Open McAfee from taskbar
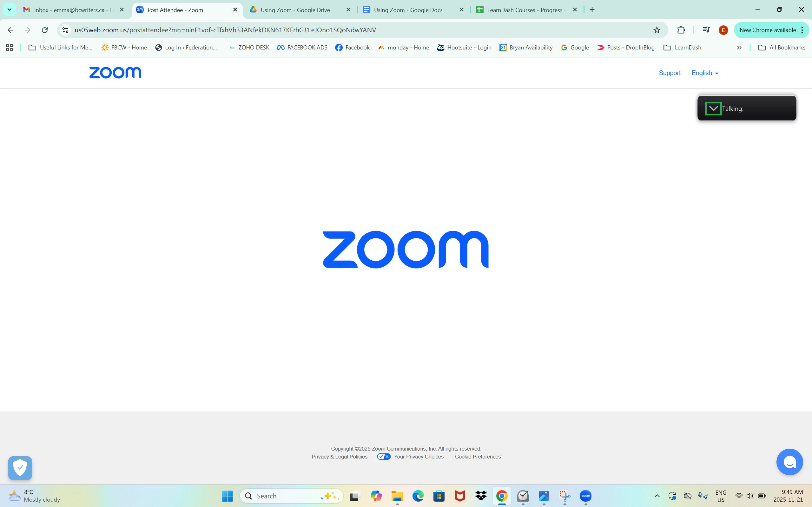Screen dimensions: 812x507 point(460,496)
